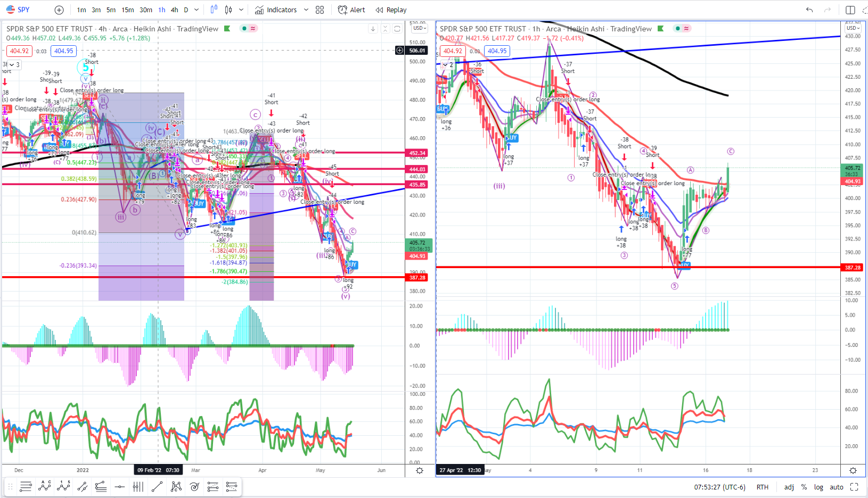868x498 pixels.
Task: Open the 07:53:27 (UTC-6) timezone menu
Action: [x=719, y=487]
